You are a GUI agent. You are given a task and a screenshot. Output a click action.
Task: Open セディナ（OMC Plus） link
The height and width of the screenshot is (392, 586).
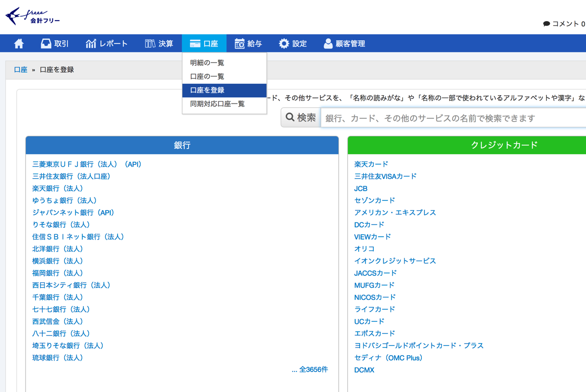[x=389, y=358]
